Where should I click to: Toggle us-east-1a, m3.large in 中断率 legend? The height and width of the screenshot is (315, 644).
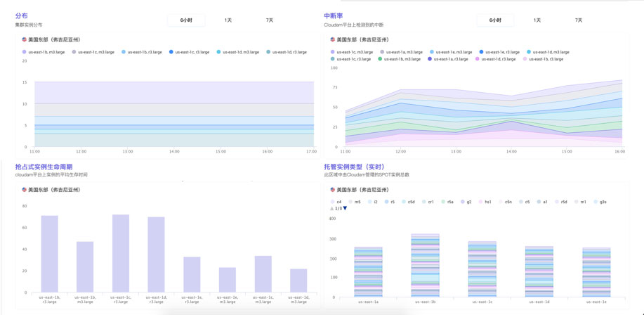[401, 52]
